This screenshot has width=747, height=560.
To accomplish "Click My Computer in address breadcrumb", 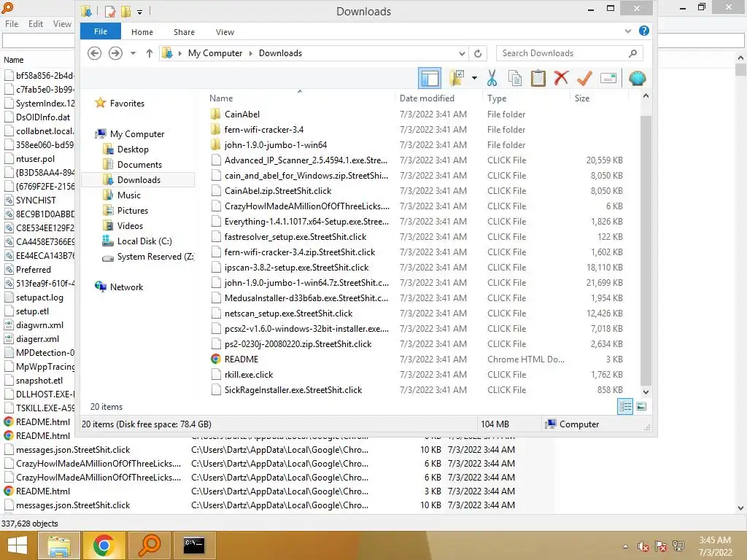I will [x=215, y=52].
